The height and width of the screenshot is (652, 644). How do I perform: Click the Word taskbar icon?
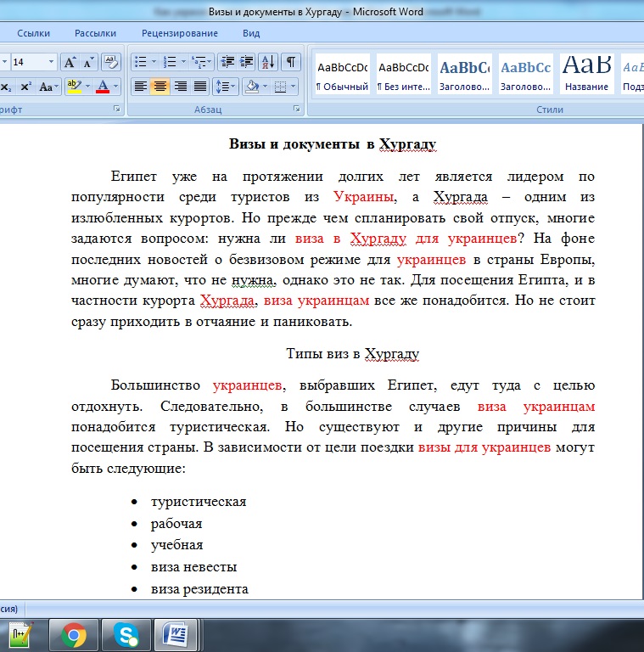(176, 635)
